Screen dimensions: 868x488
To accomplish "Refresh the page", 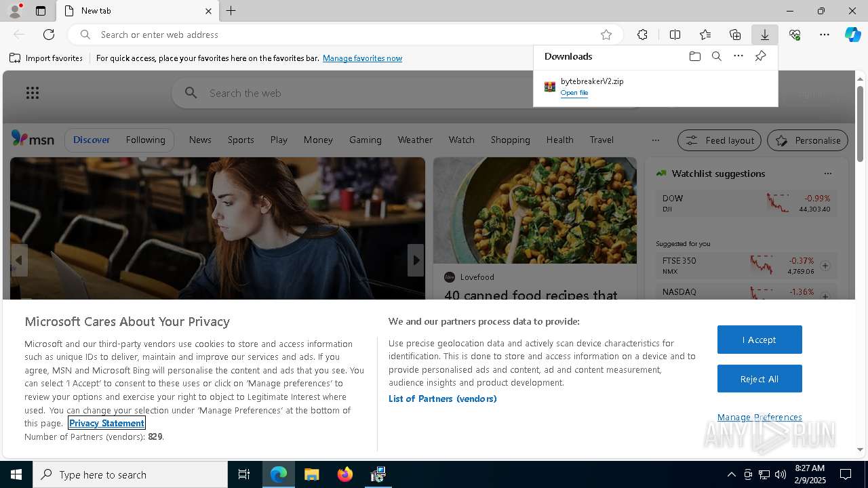I will point(49,35).
